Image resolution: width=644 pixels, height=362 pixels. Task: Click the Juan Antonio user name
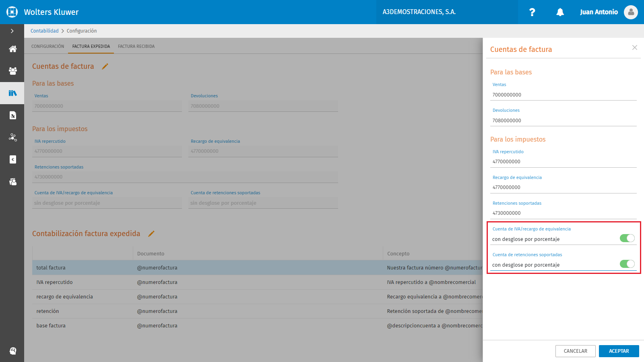pyautogui.click(x=599, y=12)
